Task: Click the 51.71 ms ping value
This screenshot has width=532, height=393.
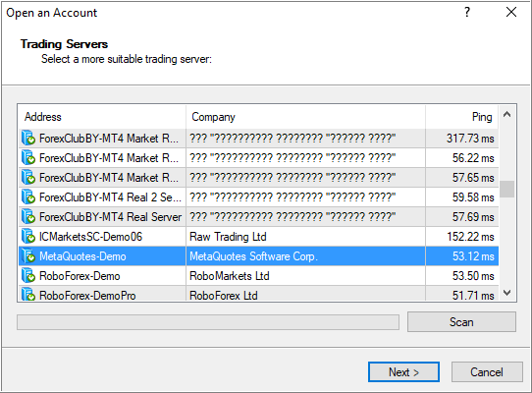Action: 473,295
